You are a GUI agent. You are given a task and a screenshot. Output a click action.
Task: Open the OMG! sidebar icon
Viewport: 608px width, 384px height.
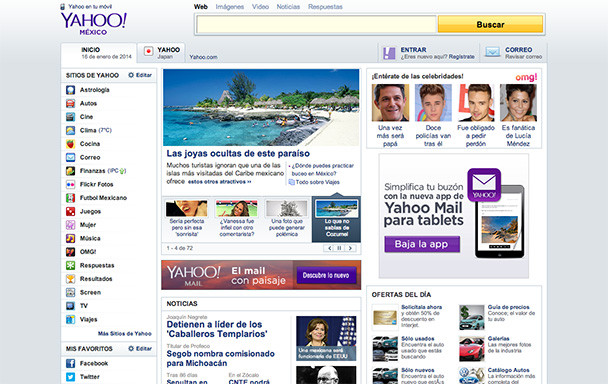pos(70,252)
